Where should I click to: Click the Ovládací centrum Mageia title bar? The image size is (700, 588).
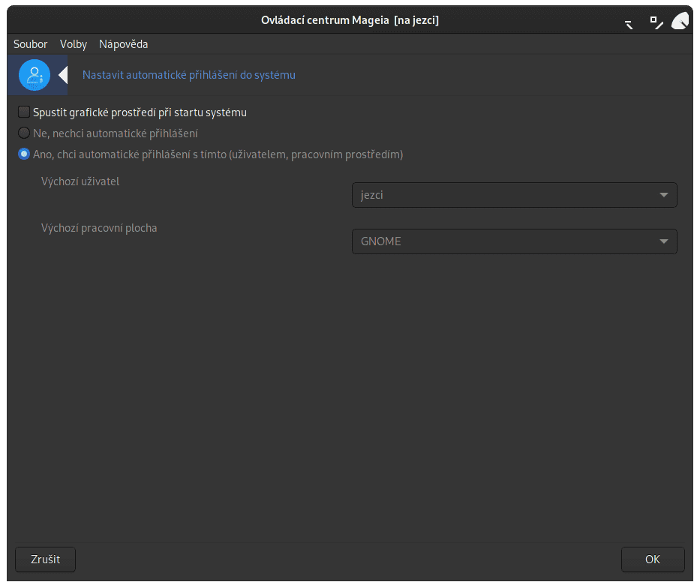[350, 20]
